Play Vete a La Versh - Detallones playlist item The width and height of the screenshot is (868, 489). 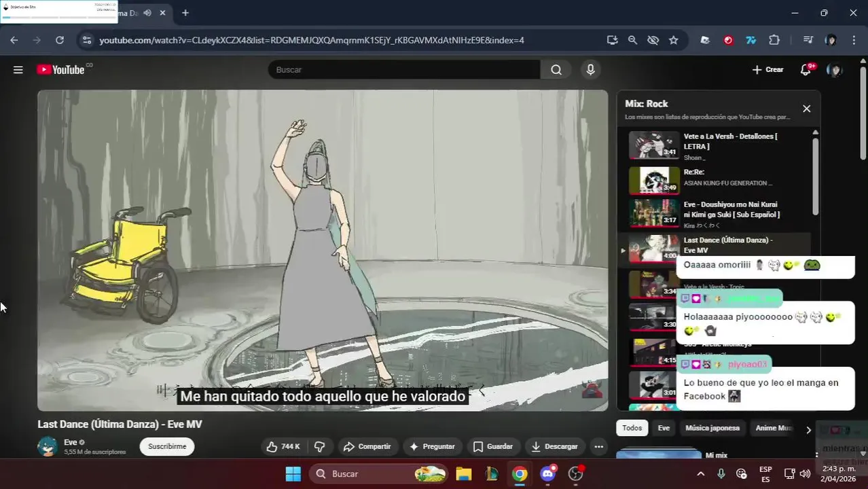[x=719, y=145]
